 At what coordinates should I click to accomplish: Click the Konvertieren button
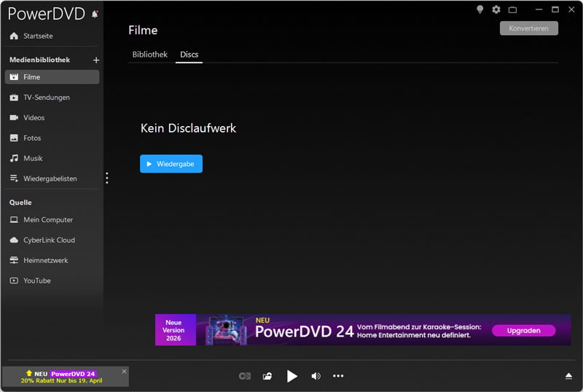pyautogui.click(x=529, y=28)
